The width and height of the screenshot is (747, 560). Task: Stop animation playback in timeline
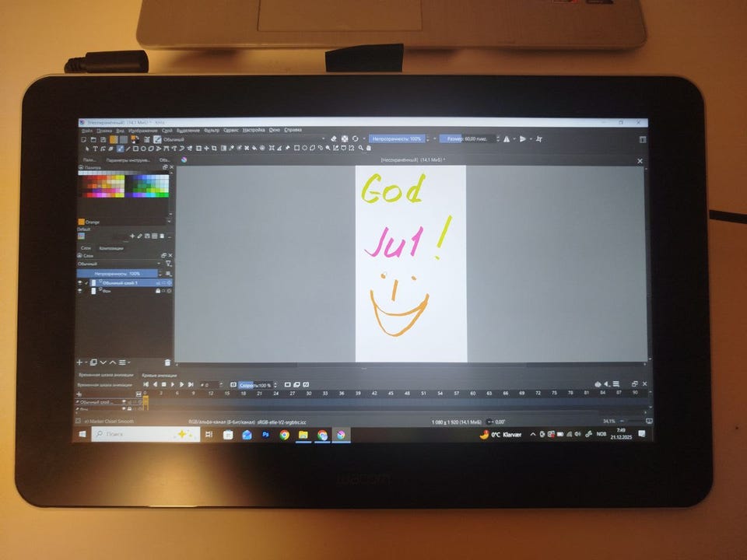pos(164,384)
